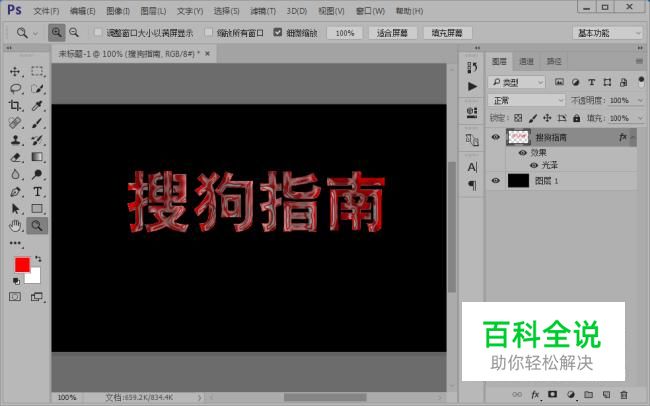Select the Blur tool

[x=15, y=174]
